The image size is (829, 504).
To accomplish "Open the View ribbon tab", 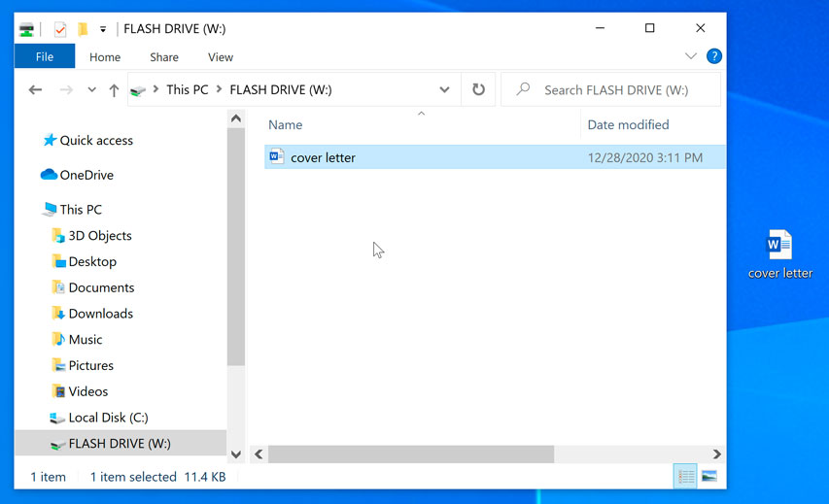I will point(221,57).
